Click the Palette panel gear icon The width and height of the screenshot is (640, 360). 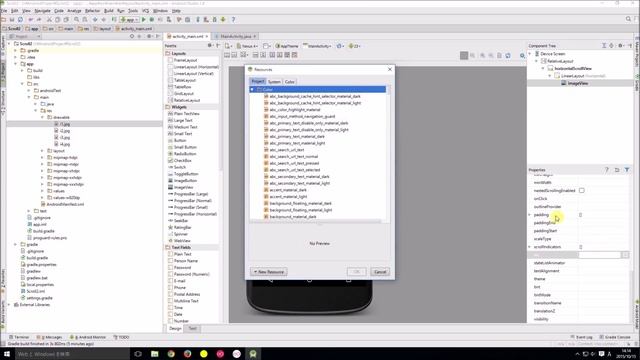[x=210, y=46]
